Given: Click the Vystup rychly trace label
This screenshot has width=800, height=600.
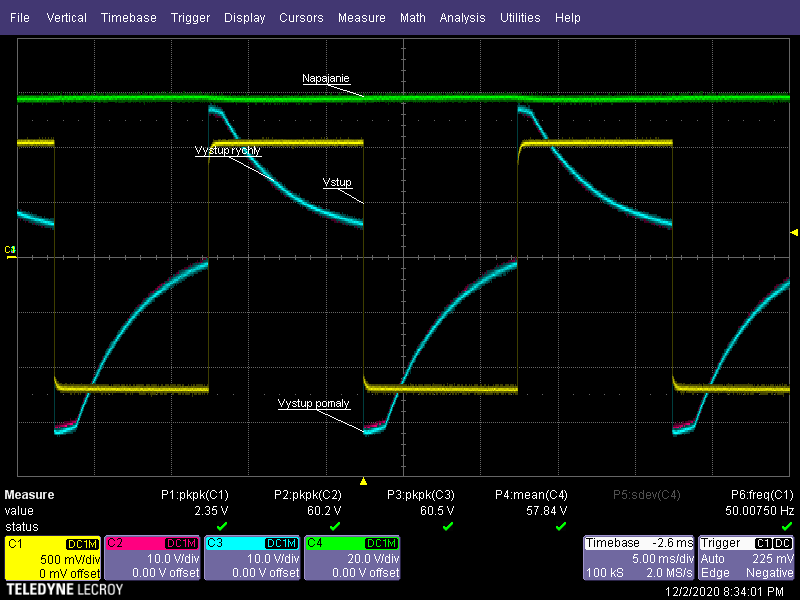Looking at the screenshot, I should point(228,151).
